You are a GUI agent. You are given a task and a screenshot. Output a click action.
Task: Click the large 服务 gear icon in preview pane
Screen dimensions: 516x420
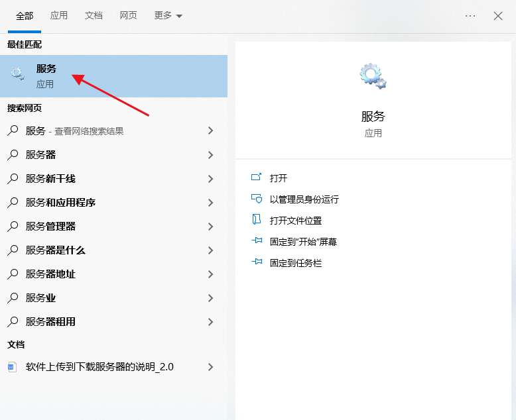(373, 76)
